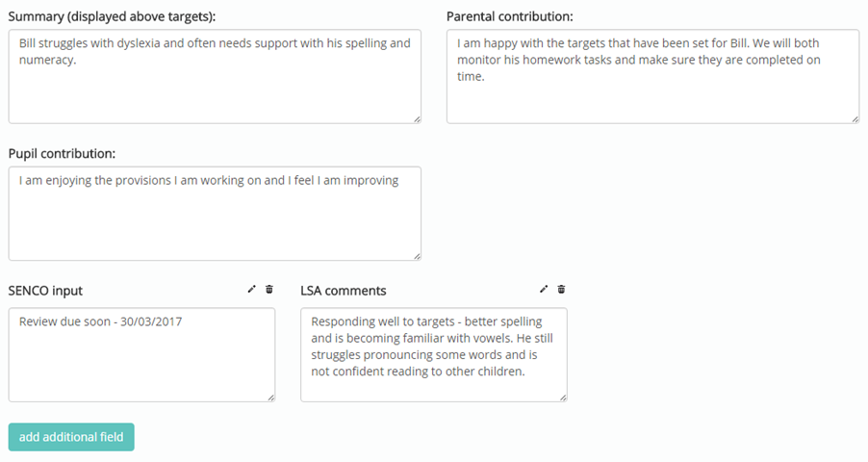Click the "Parental contribution:" label
The height and width of the screenshot is (462, 868).
[510, 16]
